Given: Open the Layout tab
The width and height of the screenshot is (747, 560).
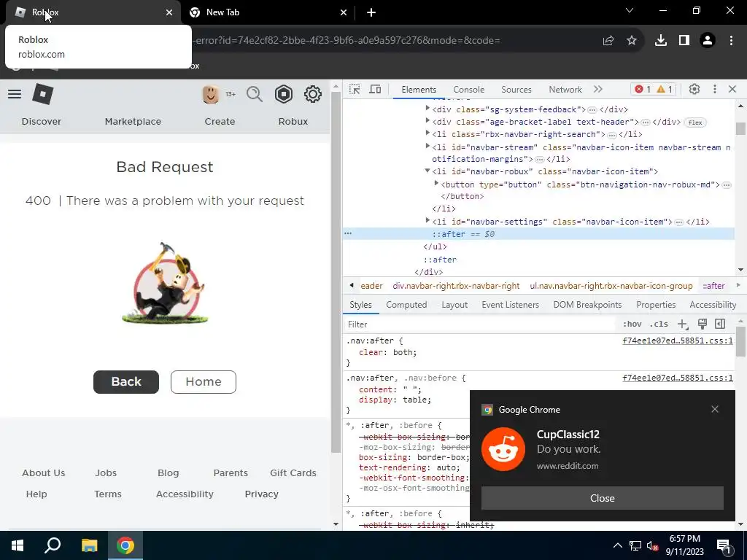Looking at the screenshot, I should click(x=454, y=305).
